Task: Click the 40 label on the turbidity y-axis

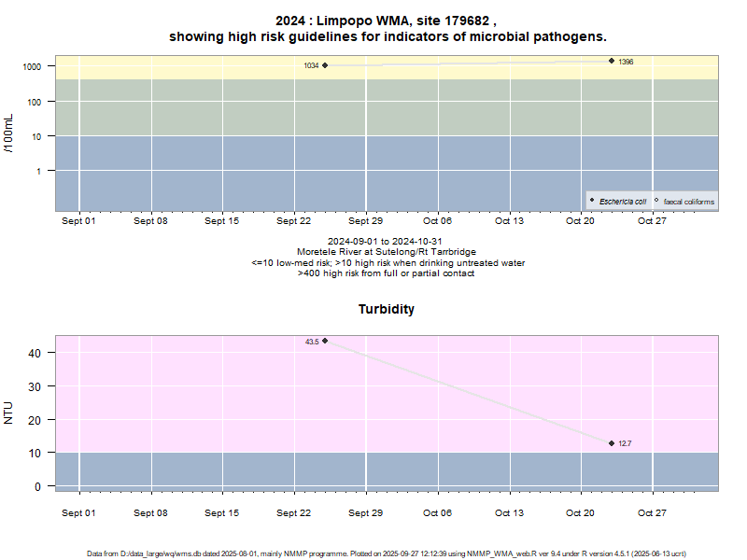Action: (x=35, y=353)
